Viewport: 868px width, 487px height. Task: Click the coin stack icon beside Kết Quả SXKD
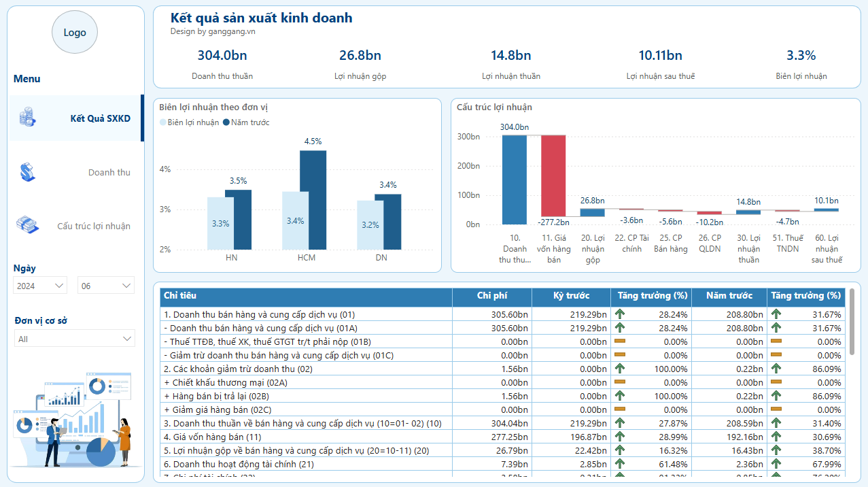[27, 117]
